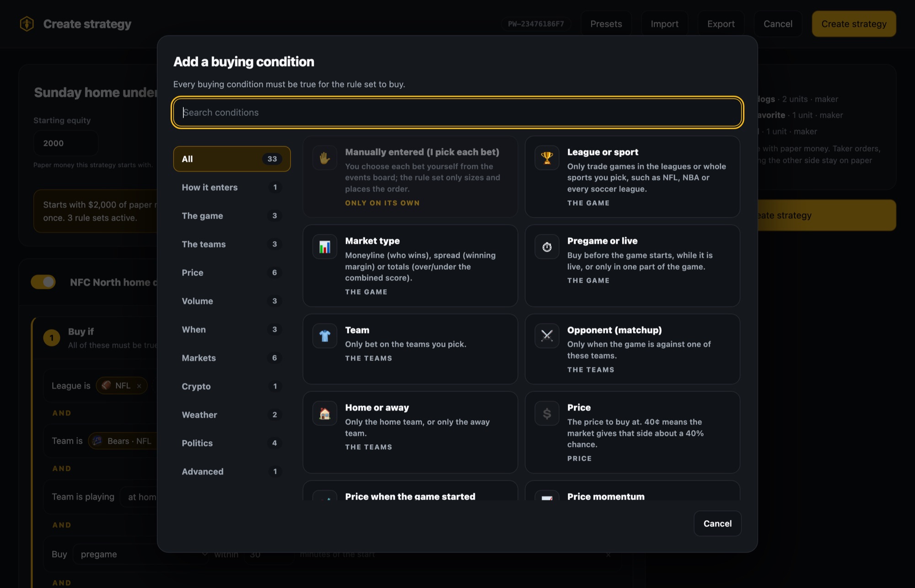Click the trophy icon for League or sport
Screen dimensions: 915x588
tap(547, 158)
